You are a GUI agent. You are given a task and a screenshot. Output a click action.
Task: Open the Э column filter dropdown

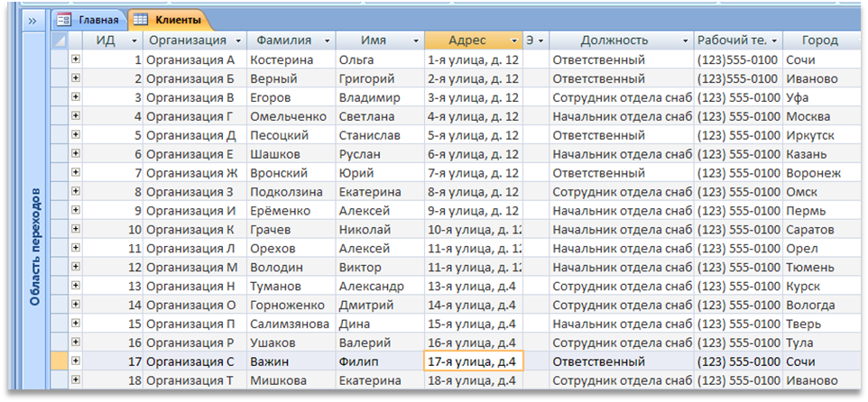click(540, 41)
